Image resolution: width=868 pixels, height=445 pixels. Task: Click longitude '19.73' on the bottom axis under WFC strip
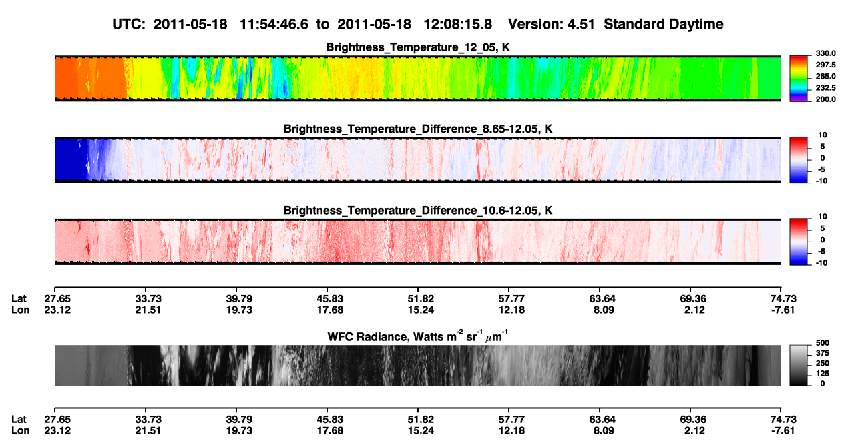click(x=240, y=431)
